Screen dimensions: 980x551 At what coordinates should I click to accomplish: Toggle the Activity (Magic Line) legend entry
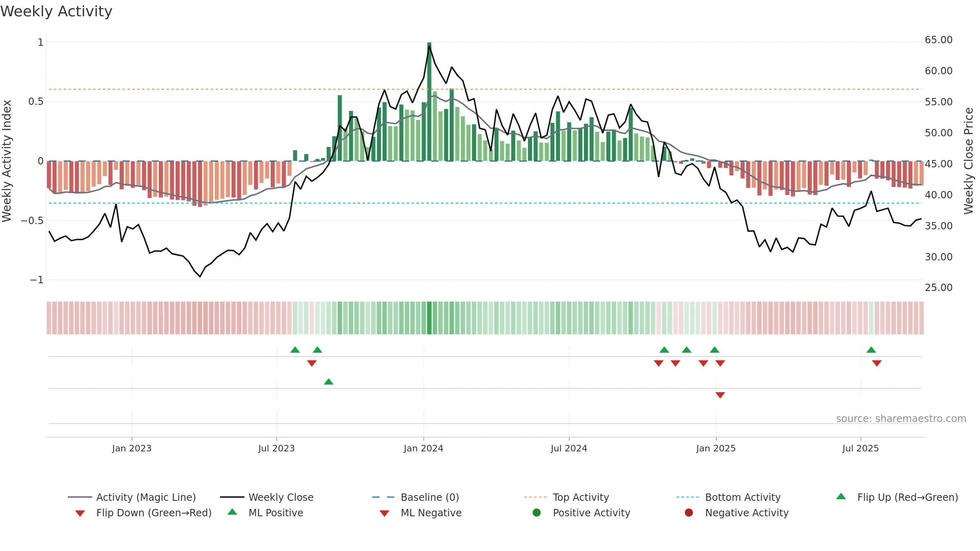pos(132,497)
